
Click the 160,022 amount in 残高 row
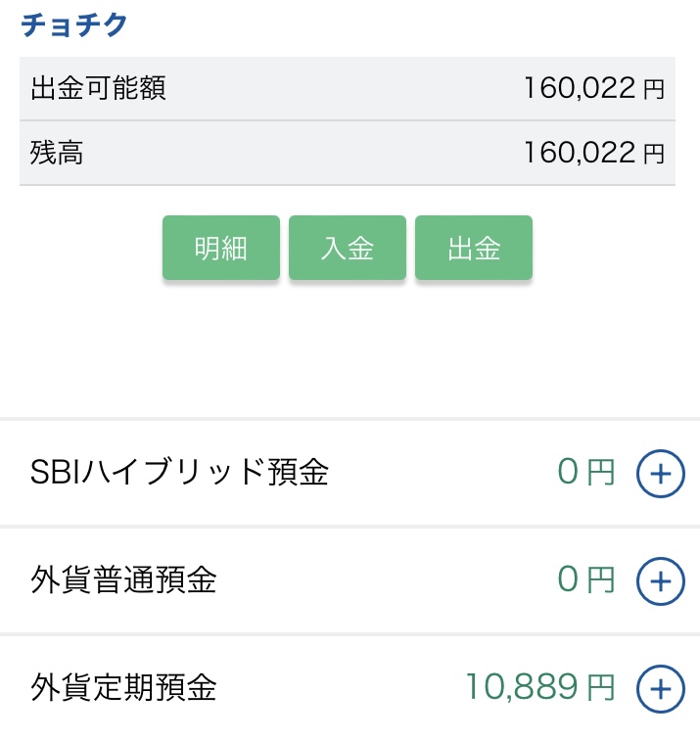(x=580, y=154)
